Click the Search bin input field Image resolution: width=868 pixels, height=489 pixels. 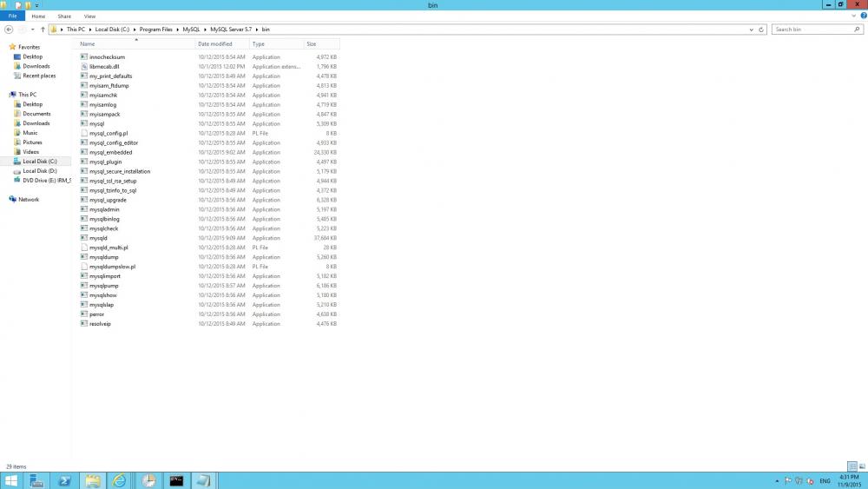click(x=812, y=30)
